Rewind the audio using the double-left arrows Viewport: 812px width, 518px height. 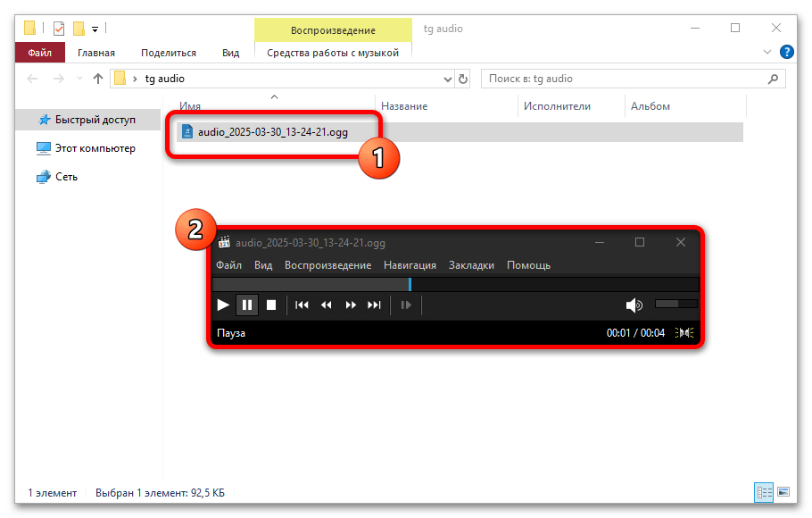tap(327, 305)
